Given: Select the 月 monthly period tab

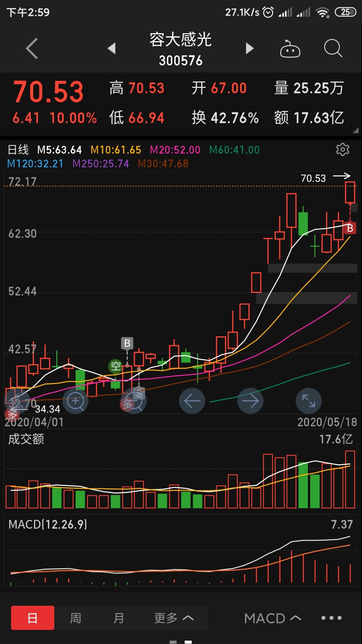Looking at the screenshot, I should [119, 618].
